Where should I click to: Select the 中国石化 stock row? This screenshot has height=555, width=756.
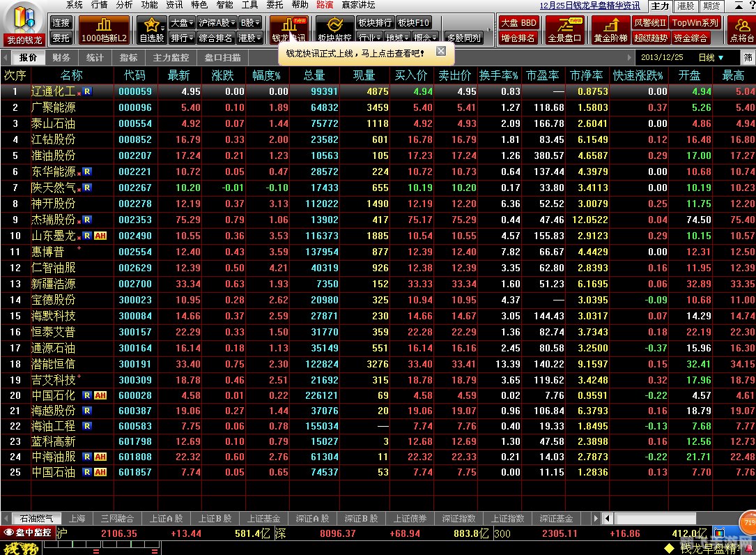pyautogui.click(x=53, y=395)
